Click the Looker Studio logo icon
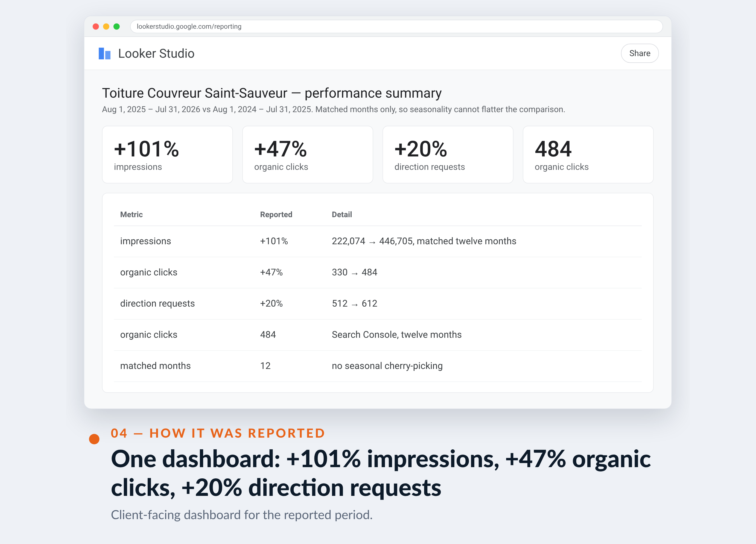756x544 pixels. pyautogui.click(x=104, y=53)
